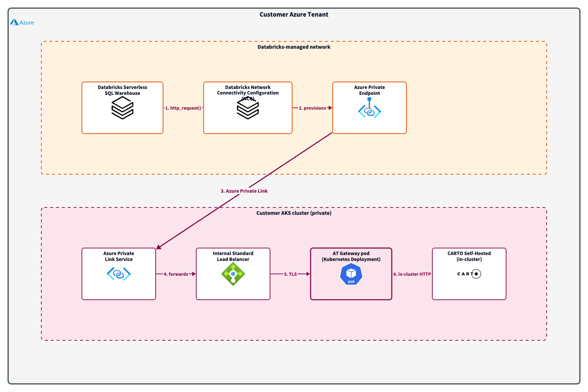Select 'AT Gateway pod (Kubernetes Deployment)' title

click(351, 256)
